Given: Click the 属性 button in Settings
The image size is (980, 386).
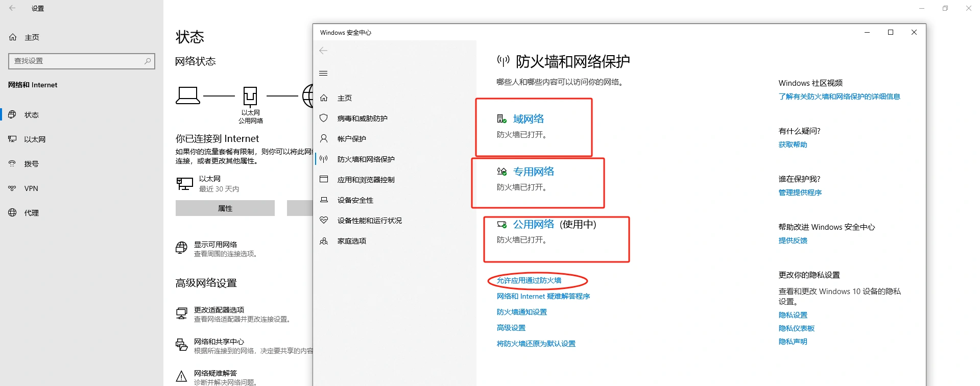Looking at the screenshot, I should [225, 208].
